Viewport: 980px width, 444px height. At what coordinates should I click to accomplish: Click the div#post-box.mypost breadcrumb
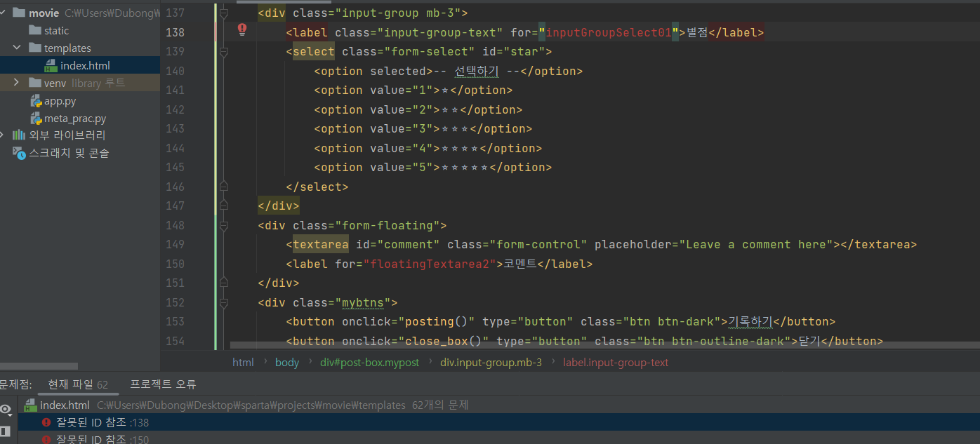(369, 363)
